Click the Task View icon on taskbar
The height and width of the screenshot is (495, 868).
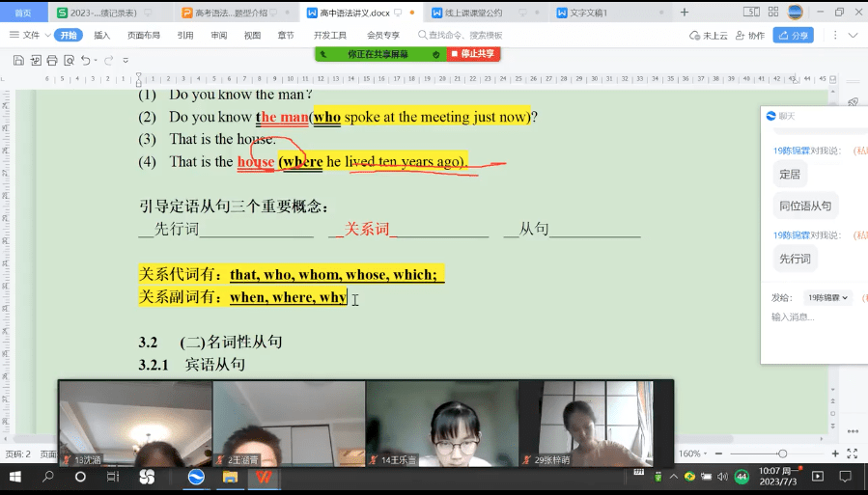[113, 477]
